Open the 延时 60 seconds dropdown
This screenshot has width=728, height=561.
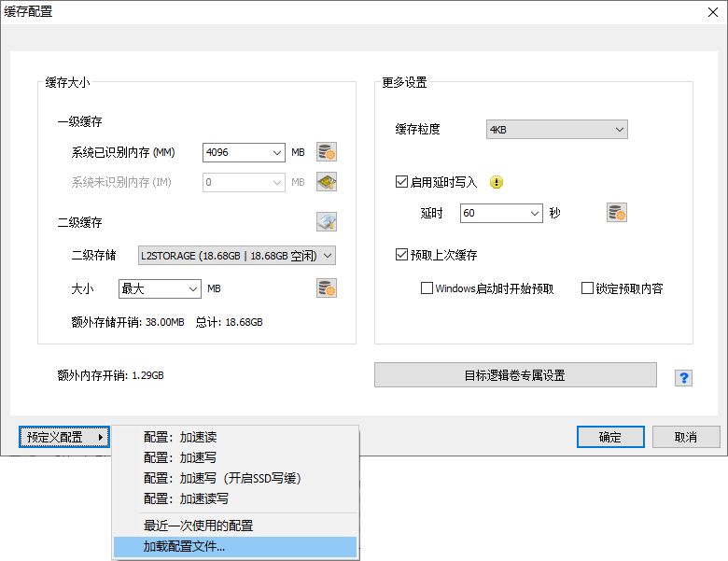[501, 213]
